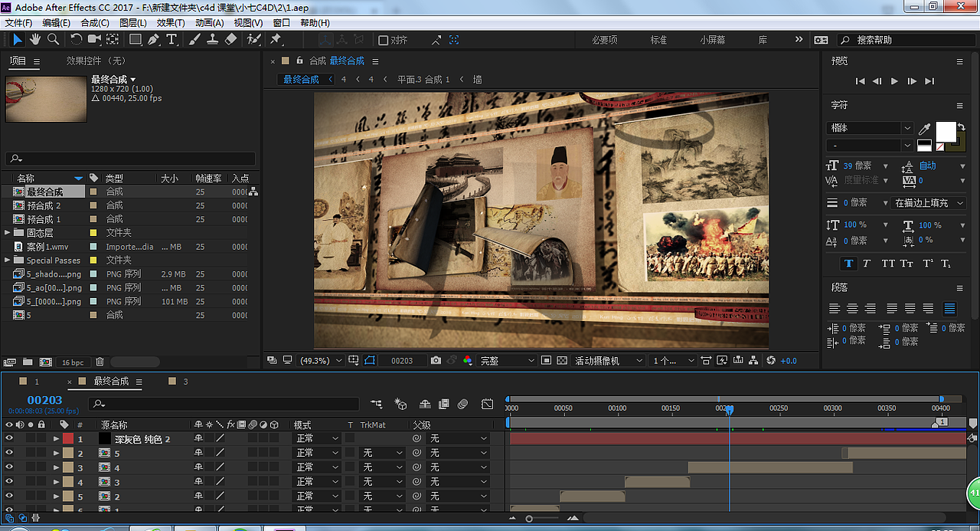Open the font family 楷体 dropdown

(x=870, y=129)
